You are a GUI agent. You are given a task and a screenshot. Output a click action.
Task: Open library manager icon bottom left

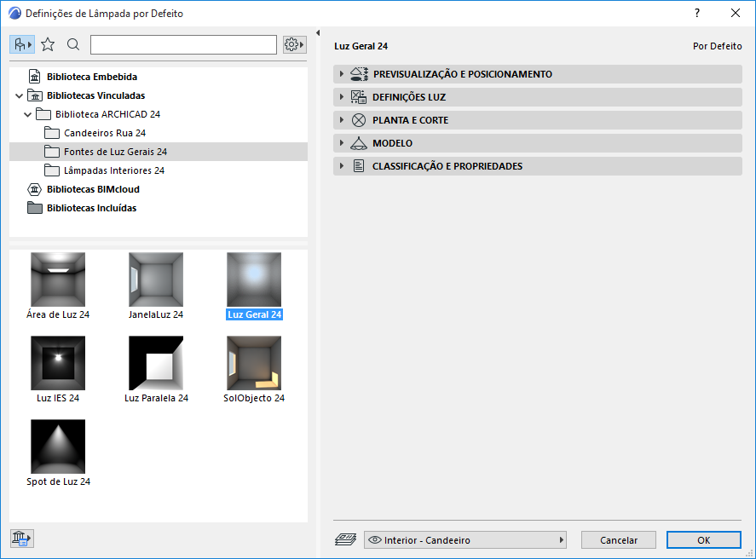click(21, 538)
